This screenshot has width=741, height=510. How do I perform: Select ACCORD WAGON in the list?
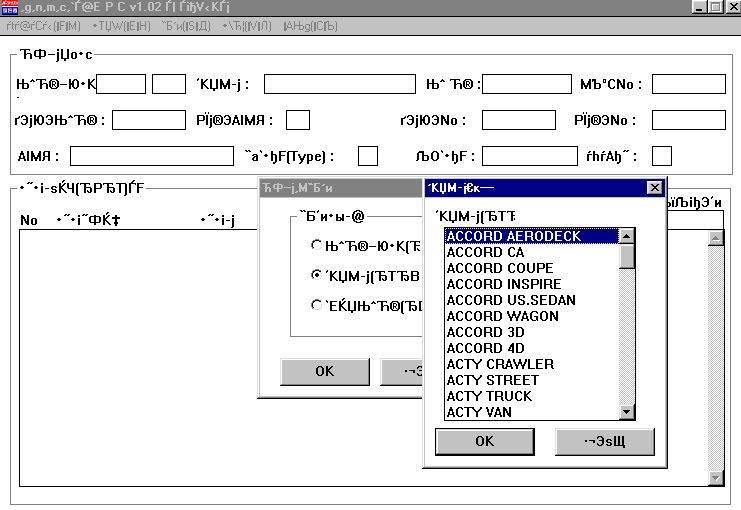point(532,317)
